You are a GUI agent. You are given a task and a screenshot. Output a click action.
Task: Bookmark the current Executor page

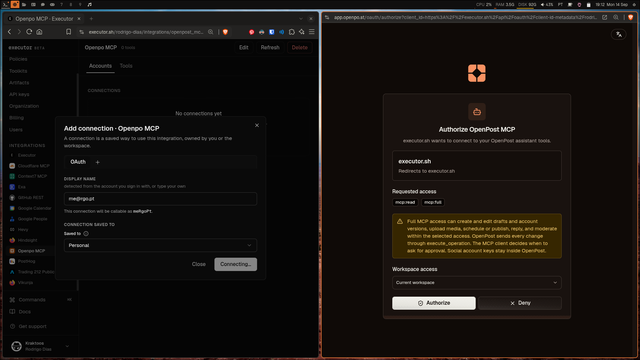tap(69, 32)
